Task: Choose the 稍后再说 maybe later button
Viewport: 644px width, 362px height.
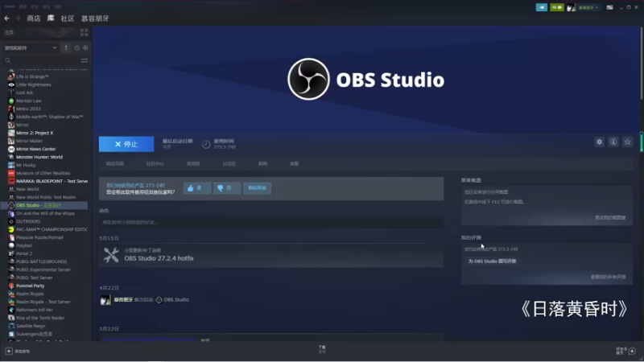Action: click(x=257, y=188)
